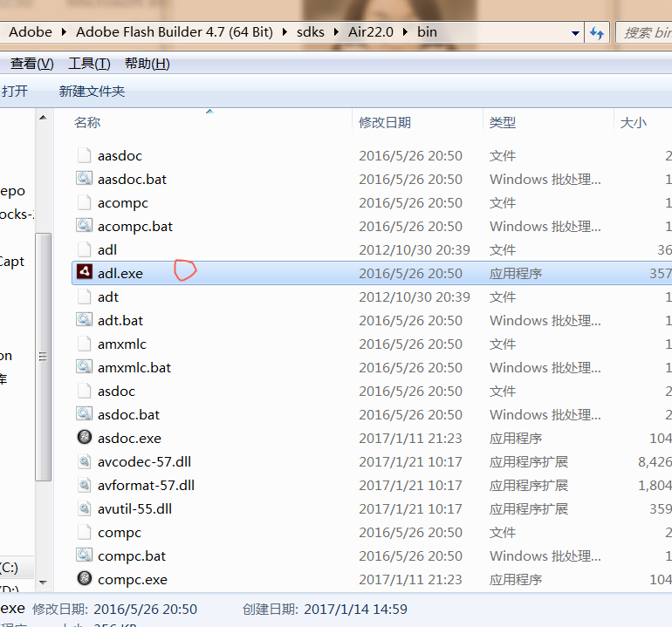Click the asdoc.exe application icon
This screenshot has height=627, width=672.
tap(85, 437)
